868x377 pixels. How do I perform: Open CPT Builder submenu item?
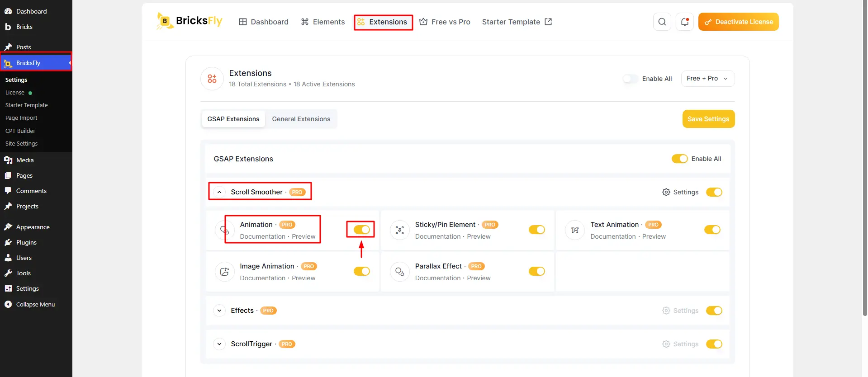point(20,131)
